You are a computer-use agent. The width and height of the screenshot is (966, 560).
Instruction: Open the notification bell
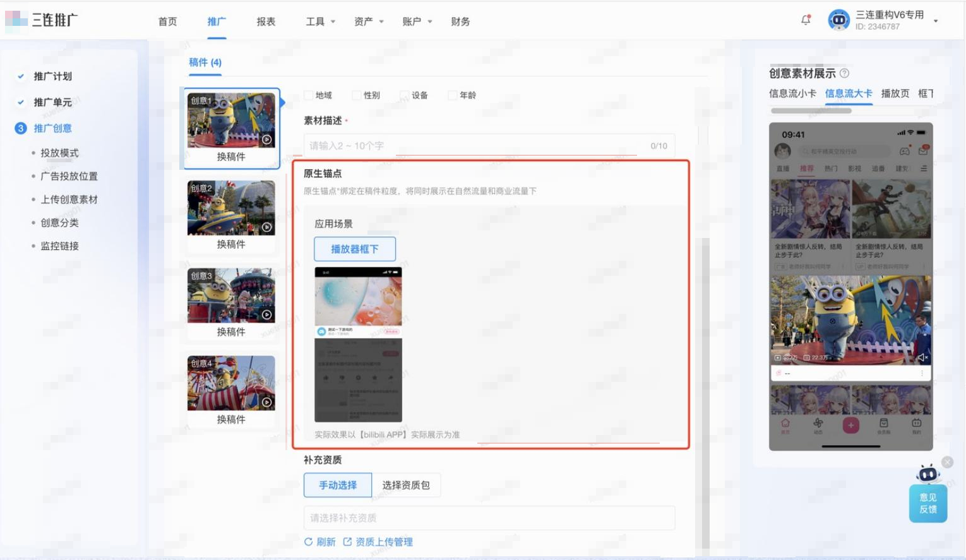(806, 20)
